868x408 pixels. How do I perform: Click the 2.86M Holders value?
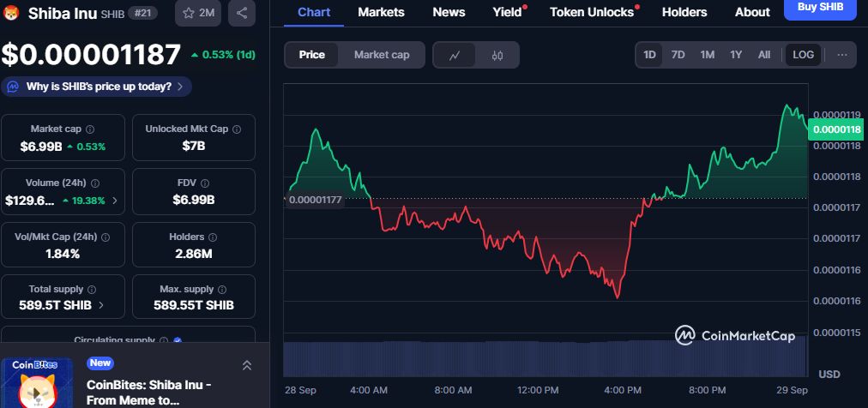tap(194, 255)
